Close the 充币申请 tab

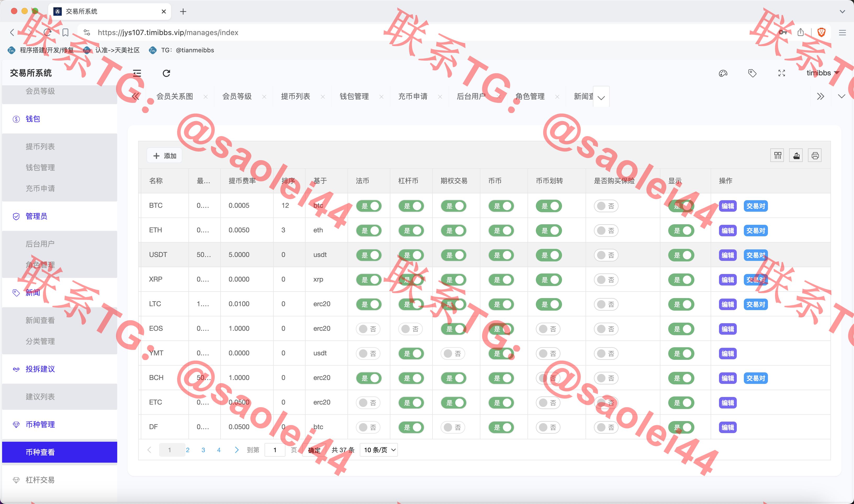pyautogui.click(x=440, y=97)
